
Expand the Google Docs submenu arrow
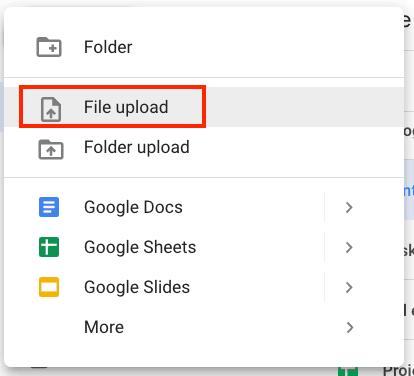tap(349, 207)
